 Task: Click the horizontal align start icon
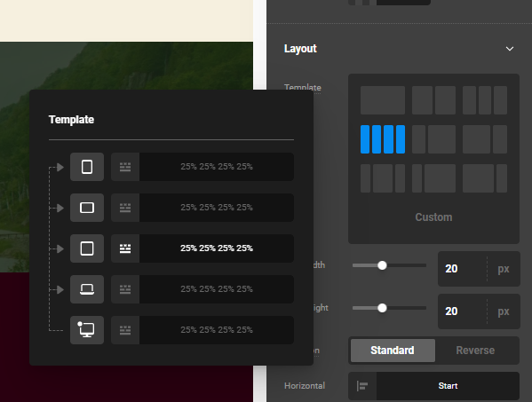(x=362, y=386)
